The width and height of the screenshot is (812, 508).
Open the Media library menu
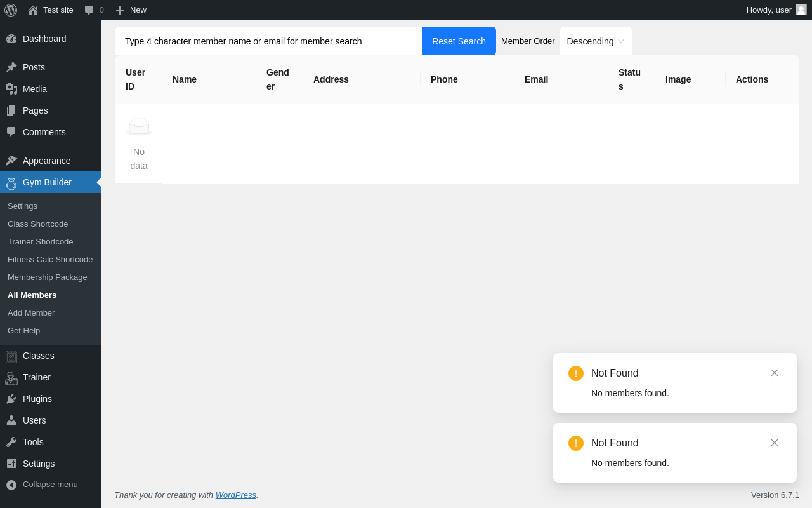tap(34, 89)
